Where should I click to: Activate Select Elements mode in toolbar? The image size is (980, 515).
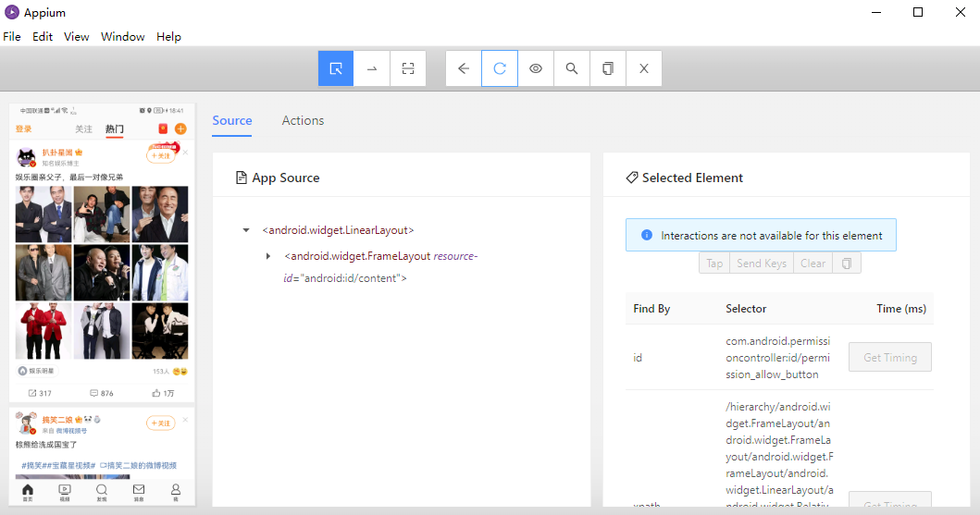[x=336, y=68]
